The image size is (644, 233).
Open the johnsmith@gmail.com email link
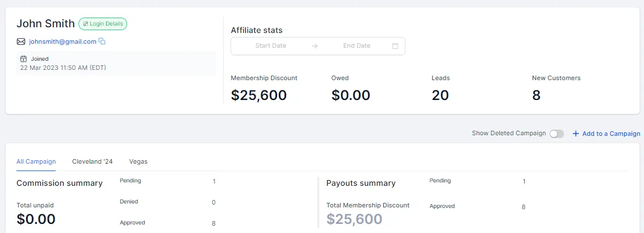[62, 41]
